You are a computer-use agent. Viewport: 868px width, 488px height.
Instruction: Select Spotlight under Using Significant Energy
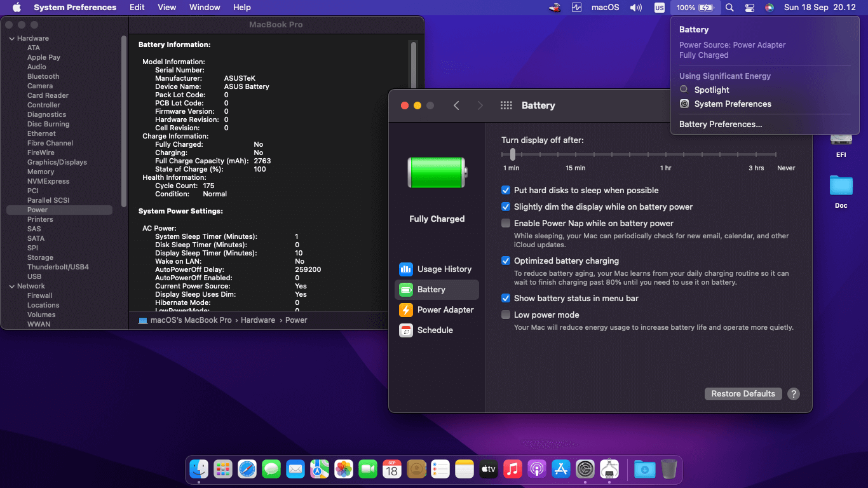click(x=712, y=90)
